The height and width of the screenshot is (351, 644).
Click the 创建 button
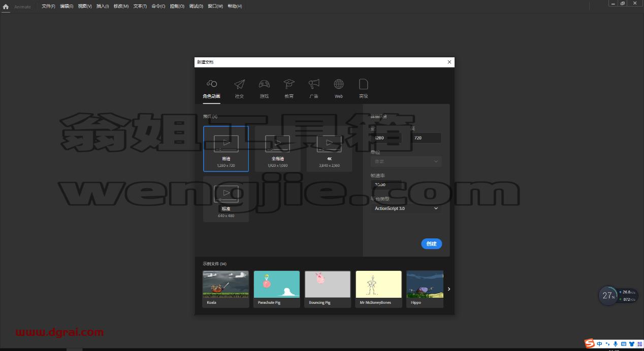pos(432,244)
